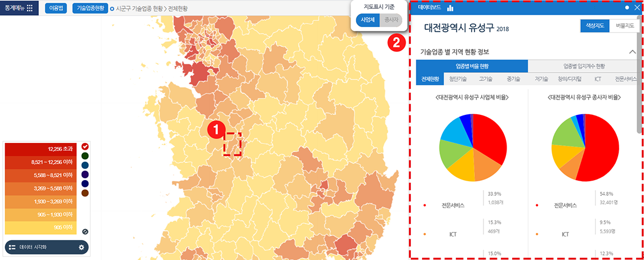This screenshot has width=644, height=260.
Task: Click the 사업체 비율 pie chart
Action: pos(473,148)
